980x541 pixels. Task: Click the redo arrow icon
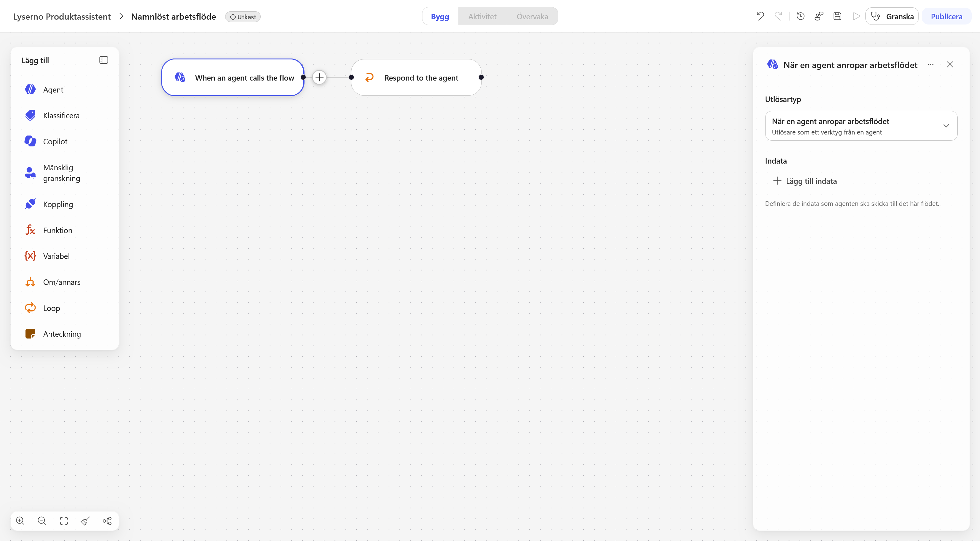tap(778, 16)
